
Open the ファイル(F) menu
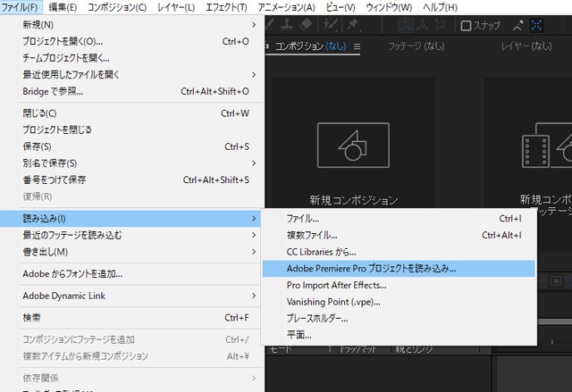(x=20, y=7)
